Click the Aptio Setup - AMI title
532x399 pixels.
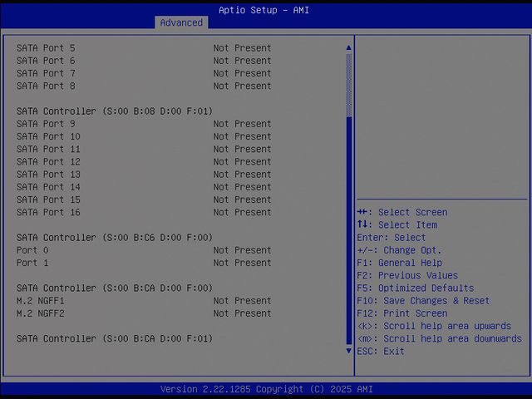(264, 10)
